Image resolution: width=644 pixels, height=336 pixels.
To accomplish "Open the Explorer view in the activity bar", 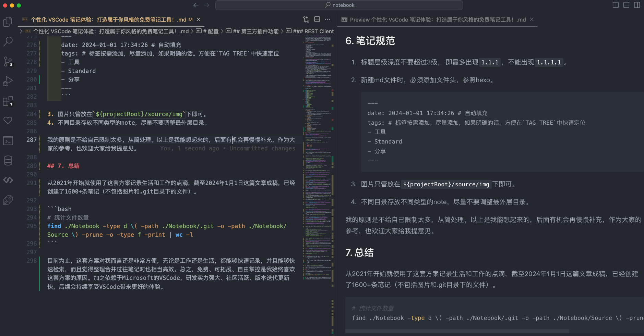I will pyautogui.click(x=8, y=21).
